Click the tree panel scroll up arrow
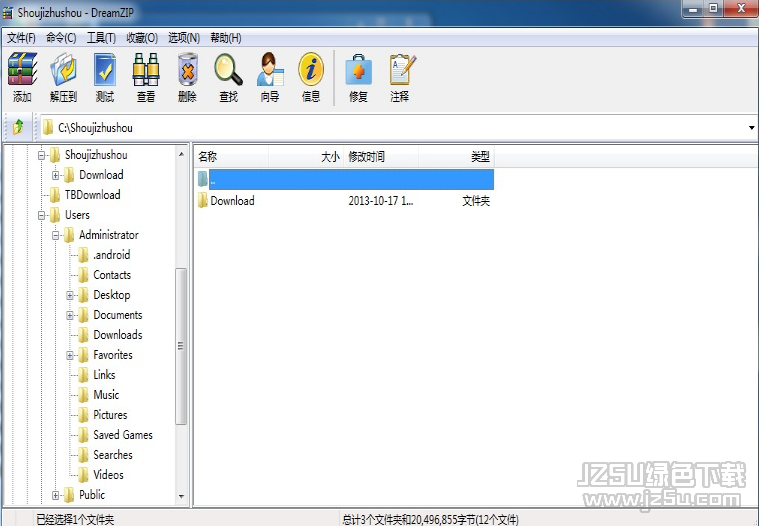759x526 pixels. tap(182, 154)
